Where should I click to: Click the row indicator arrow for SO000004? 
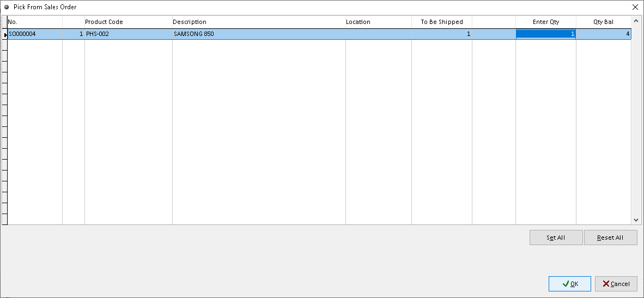coord(5,35)
